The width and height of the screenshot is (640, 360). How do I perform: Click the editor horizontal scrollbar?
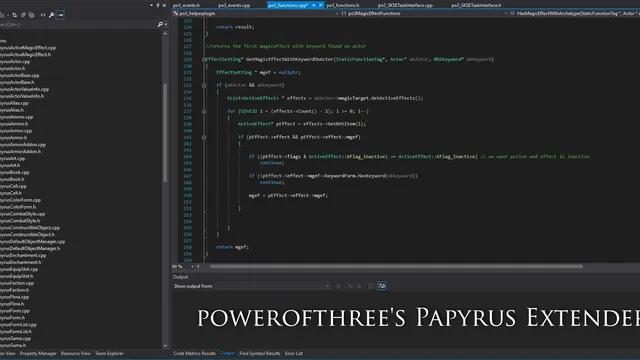point(396,267)
